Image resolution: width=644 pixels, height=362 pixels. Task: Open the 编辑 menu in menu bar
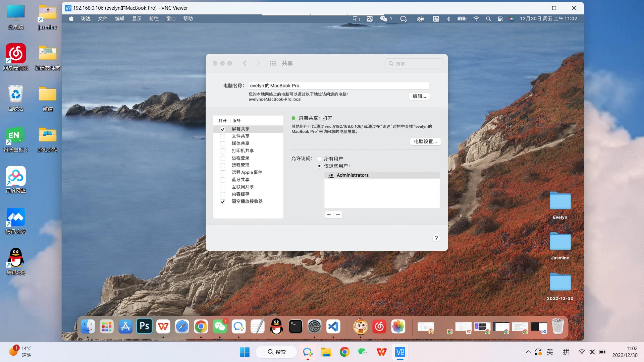[x=120, y=19]
